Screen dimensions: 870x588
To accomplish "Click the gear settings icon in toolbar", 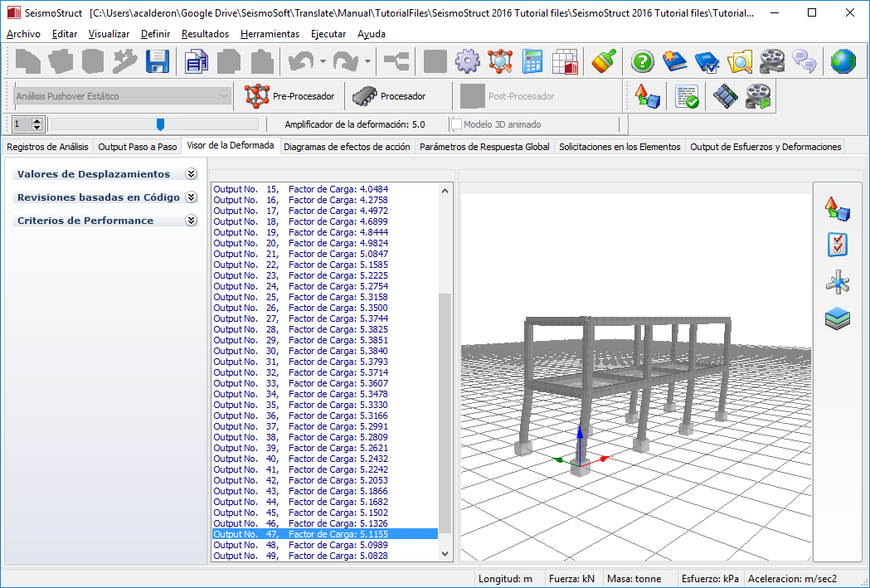I will tap(468, 61).
